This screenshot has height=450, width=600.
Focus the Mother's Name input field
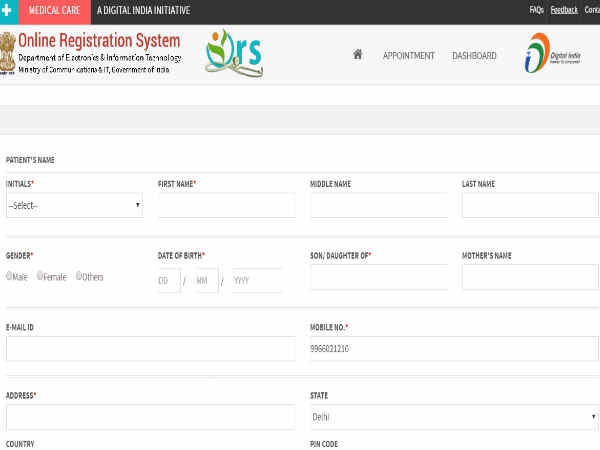tap(530, 277)
